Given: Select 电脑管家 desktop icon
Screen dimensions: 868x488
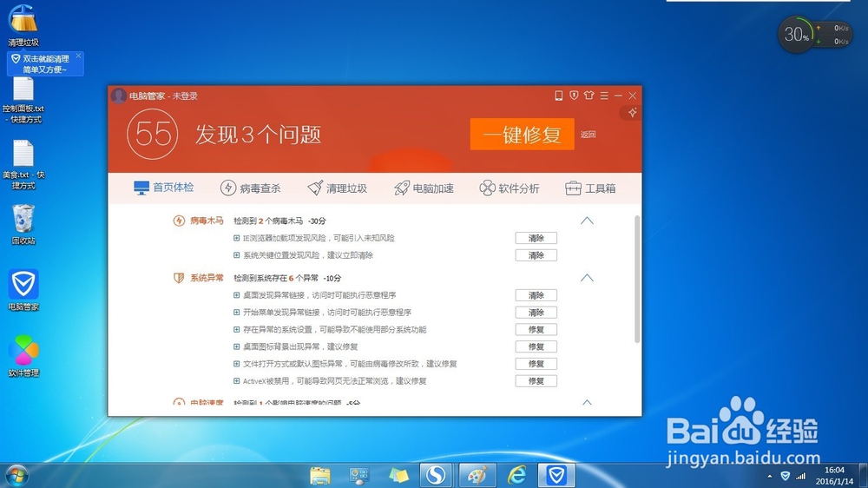Looking at the screenshot, I should point(23,290).
